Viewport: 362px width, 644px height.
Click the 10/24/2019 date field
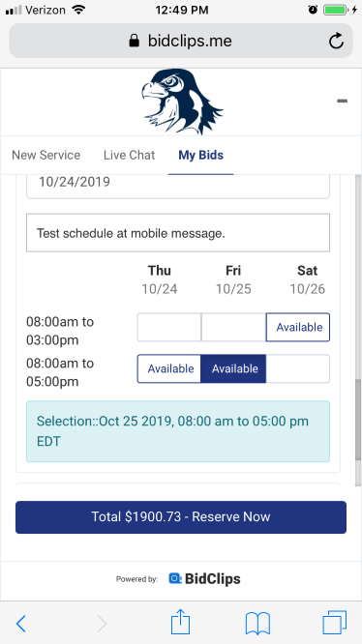[178, 186]
